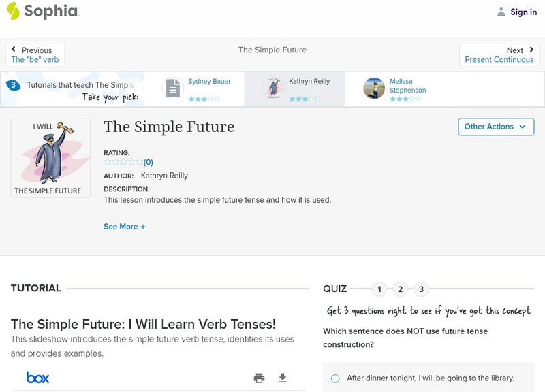
Task: Go to quiz question 2
Action: [x=401, y=289]
